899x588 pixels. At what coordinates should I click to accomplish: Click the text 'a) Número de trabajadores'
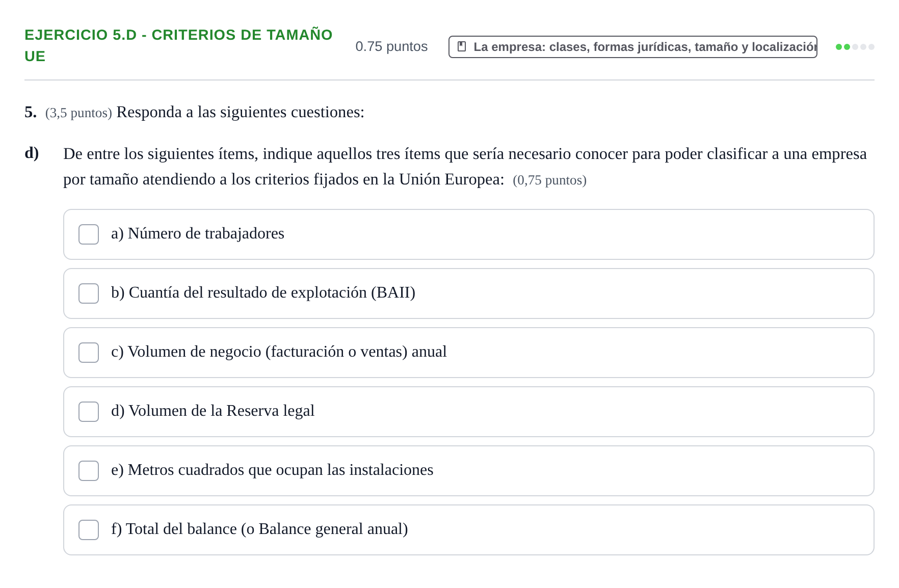[x=198, y=233]
